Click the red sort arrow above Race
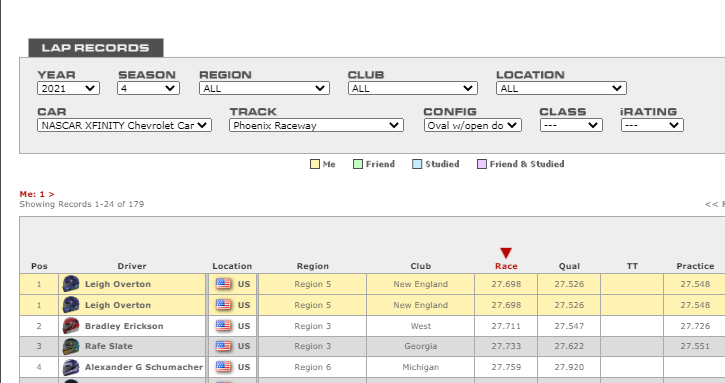 tap(506, 253)
